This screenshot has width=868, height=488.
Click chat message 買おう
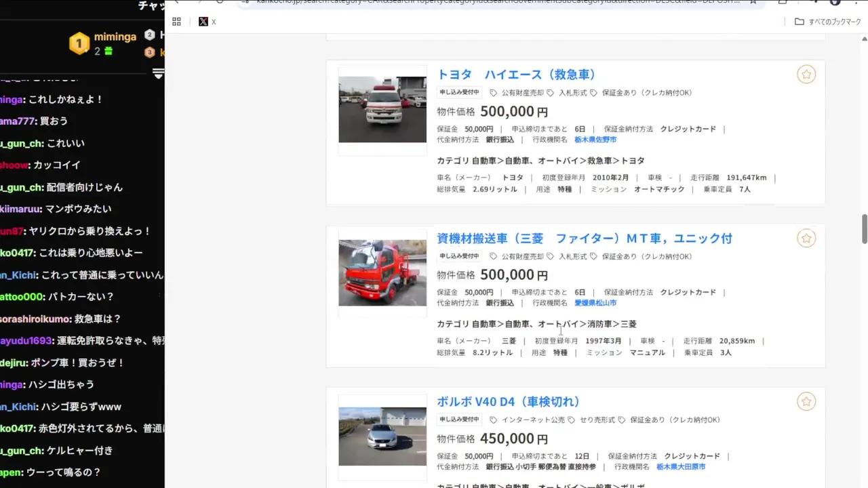coord(53,121)
